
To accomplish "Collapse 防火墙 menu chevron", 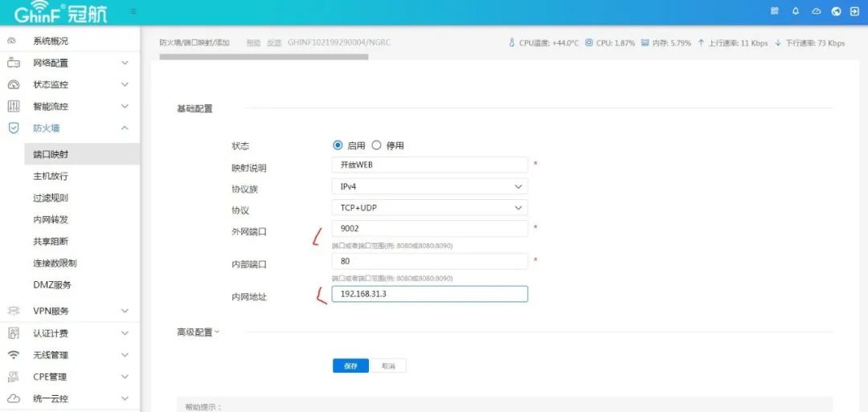I will [x=125, y=128].
